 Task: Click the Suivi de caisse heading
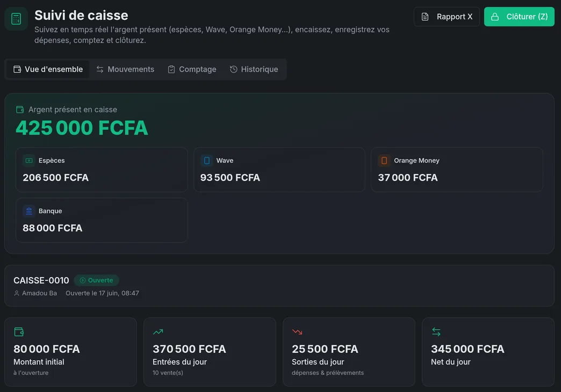[x=81, y=16]
